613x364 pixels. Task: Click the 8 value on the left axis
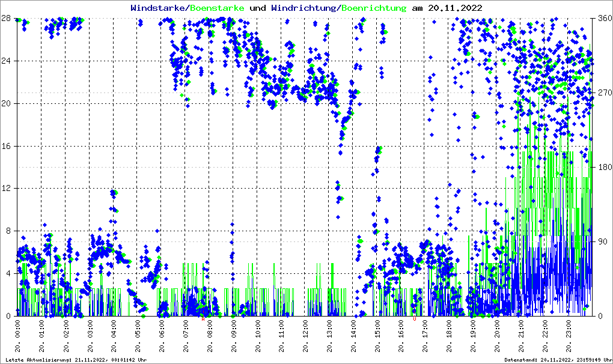pos(7,231)
